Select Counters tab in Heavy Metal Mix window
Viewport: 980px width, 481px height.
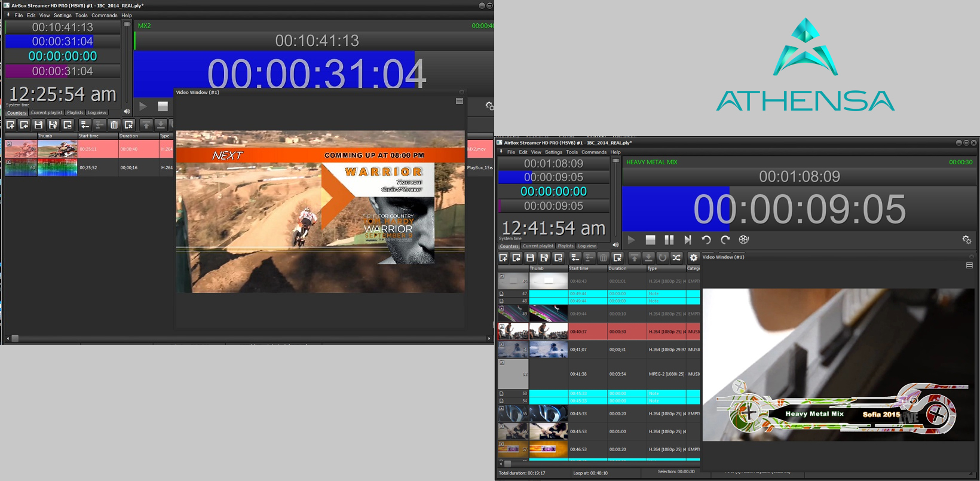pyautogui.click(x=509, y=246)
